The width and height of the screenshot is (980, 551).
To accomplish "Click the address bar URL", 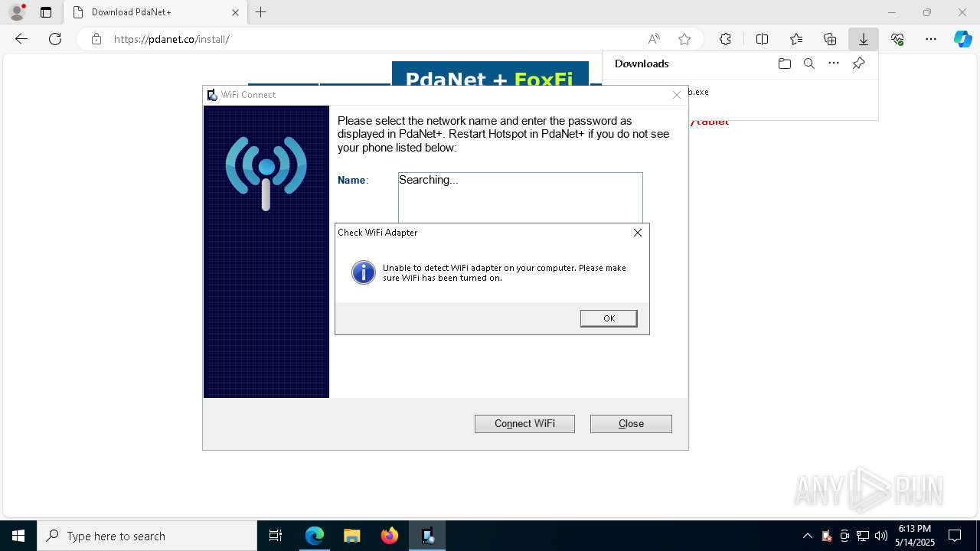I will [171, 39].
